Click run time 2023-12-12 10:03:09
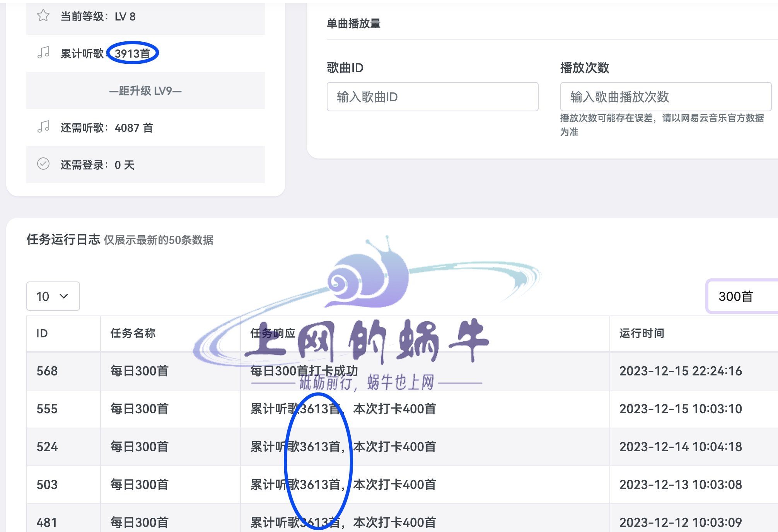 coord(681,523)
